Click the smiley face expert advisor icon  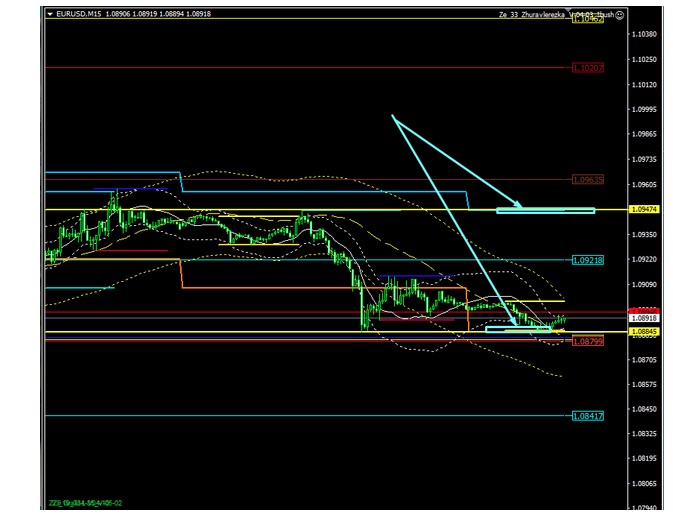click(x=620, y=15)
